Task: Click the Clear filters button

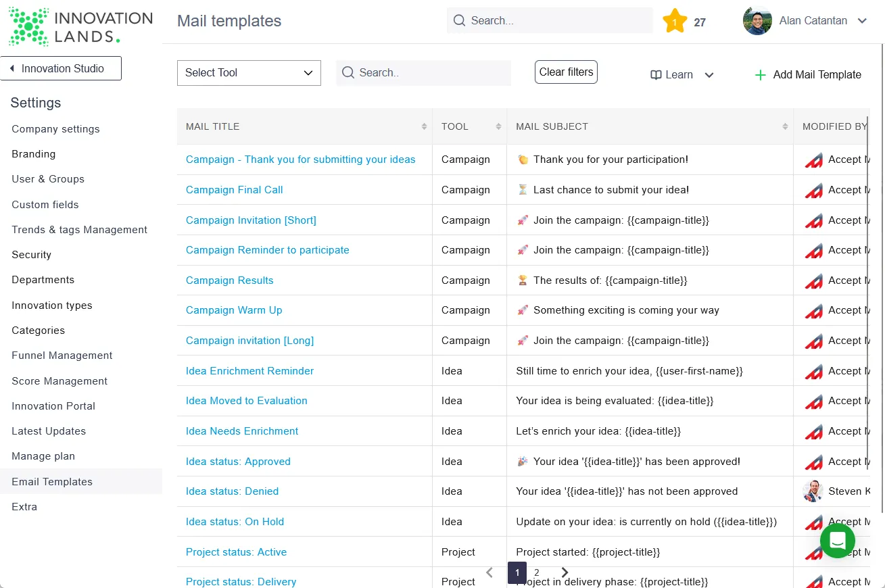Action: tap(566, 72)
